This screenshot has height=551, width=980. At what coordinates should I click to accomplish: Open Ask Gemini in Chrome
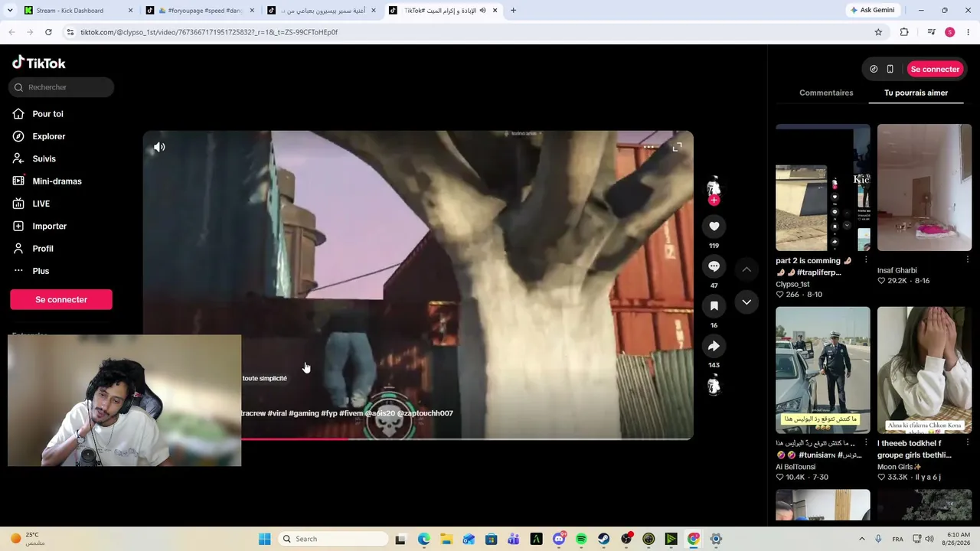click(x=872, y=10)
